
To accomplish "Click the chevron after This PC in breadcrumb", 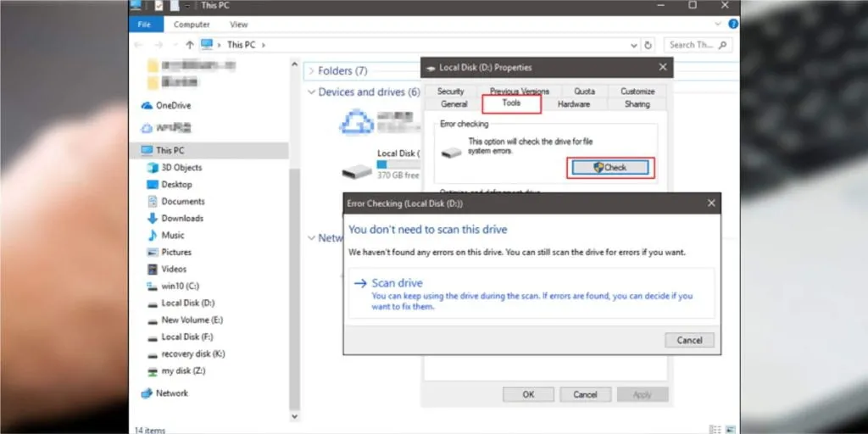I will (x=264, y=45).
